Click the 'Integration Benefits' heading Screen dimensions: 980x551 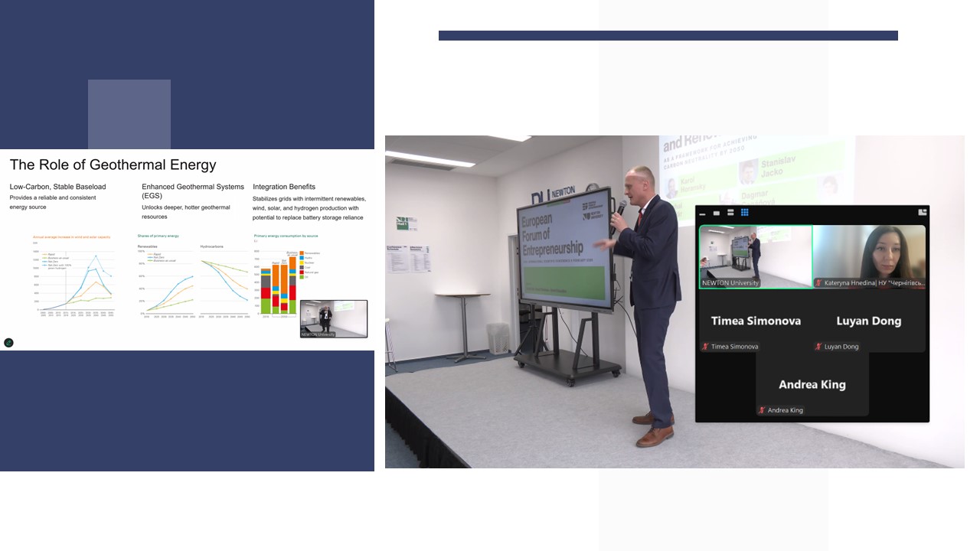(x=284, y=187)
